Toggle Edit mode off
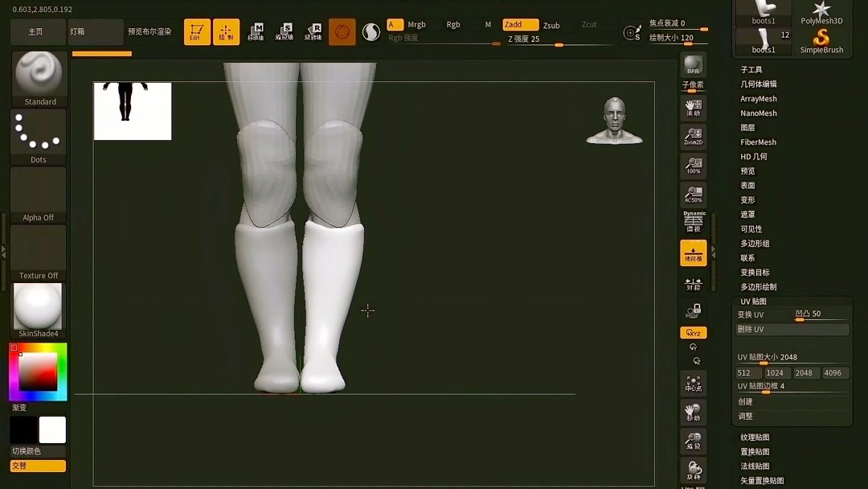Screen dimensions: 868x489 (x=197, y=31)
